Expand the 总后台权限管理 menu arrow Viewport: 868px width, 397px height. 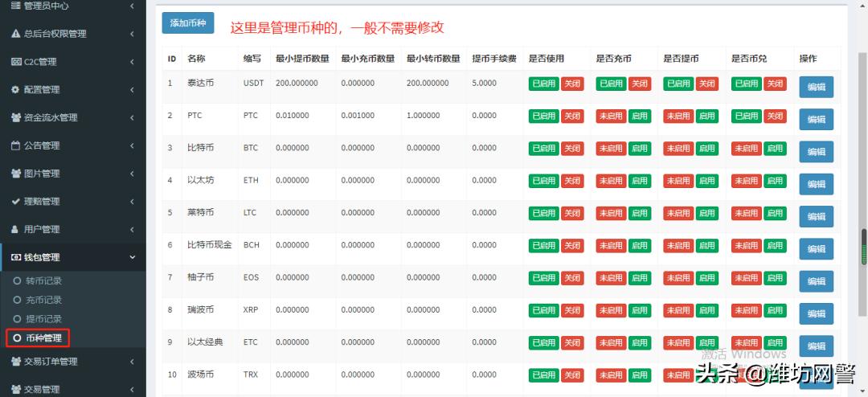point(133,34)
